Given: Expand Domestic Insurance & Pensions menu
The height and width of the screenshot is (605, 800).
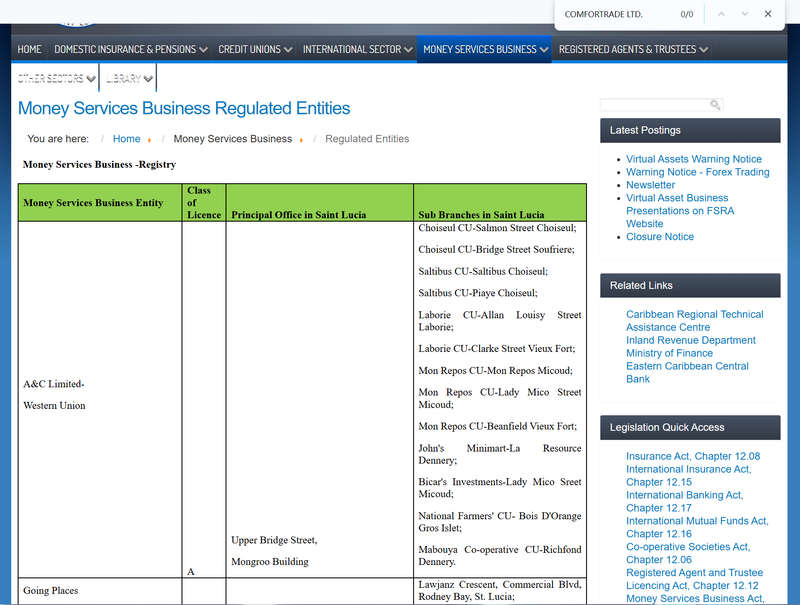Looking at the screenshot, I should pos(131,49).
